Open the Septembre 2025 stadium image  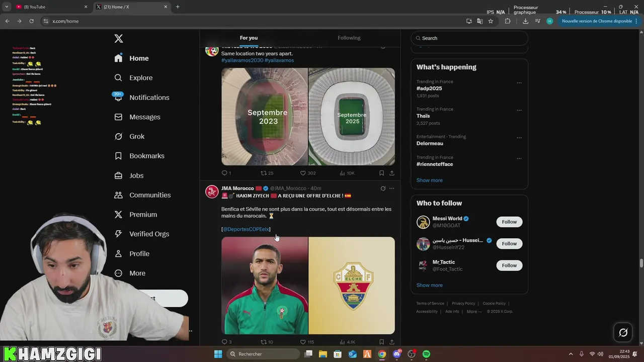352,117
